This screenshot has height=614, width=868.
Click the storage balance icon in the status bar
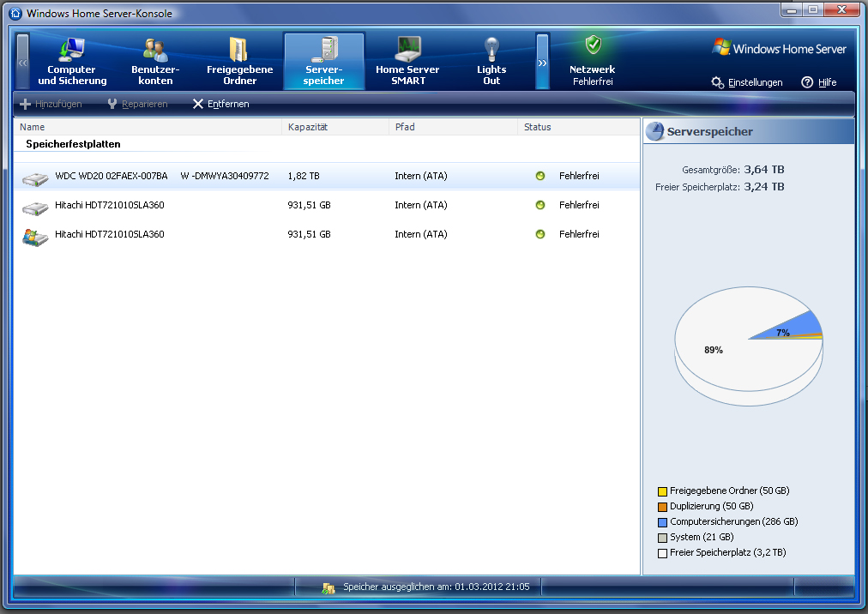tap(329, 587)
